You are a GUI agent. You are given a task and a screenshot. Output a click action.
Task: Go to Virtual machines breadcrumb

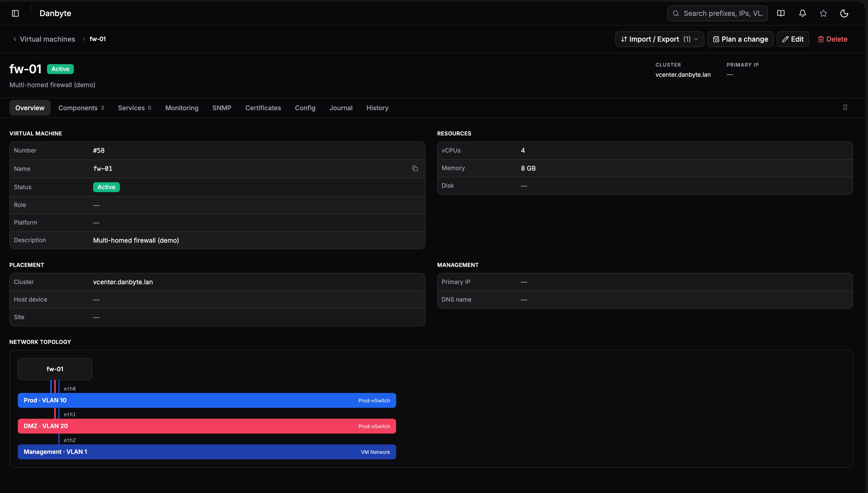pos(47,39)
